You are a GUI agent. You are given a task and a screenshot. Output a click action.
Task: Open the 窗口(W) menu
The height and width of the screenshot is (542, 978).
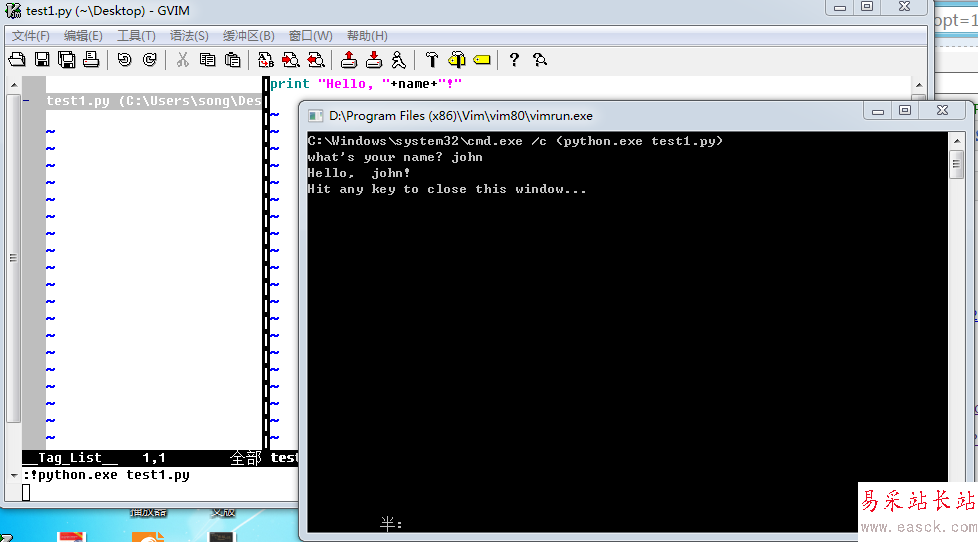pos(310,36)
